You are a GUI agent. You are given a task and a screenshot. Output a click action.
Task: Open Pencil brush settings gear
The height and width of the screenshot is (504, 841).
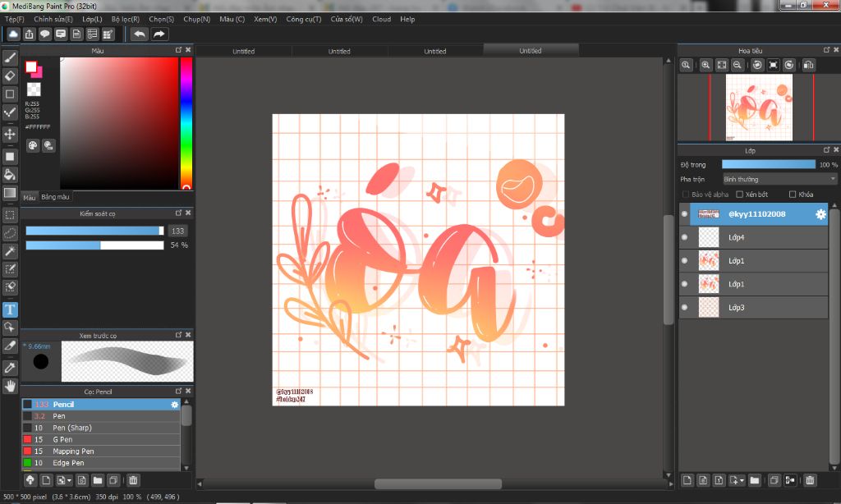coord(174,405)
